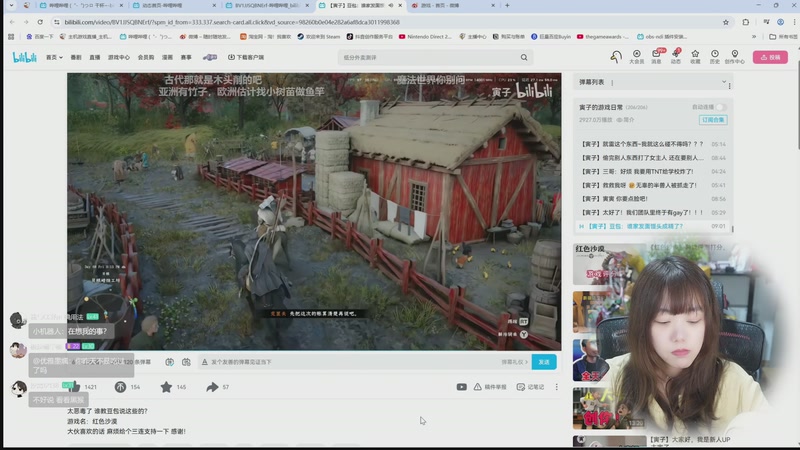The width and height of the screenshot is (800, 450).
Task: Open 记笔记 notes button
Action: point(530,387)
